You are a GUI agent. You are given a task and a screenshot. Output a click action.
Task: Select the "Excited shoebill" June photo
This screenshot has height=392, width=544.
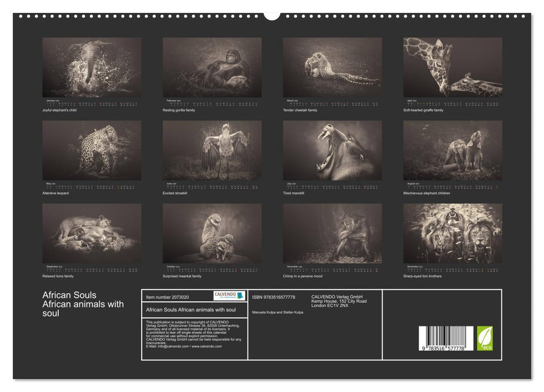[213, 150]
